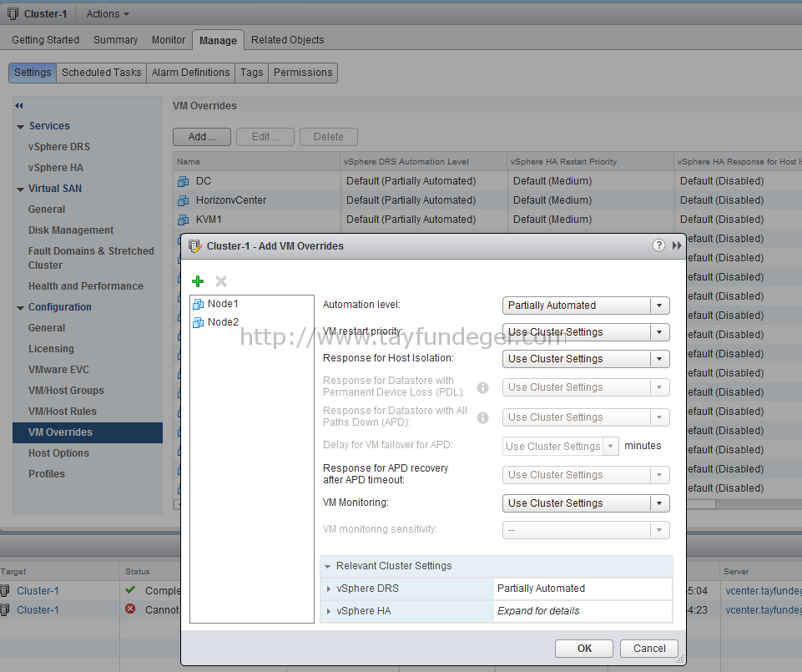Click the PDL info icon
The height and width of the screenshot is (672, 802).
click(x=482, y=387)
